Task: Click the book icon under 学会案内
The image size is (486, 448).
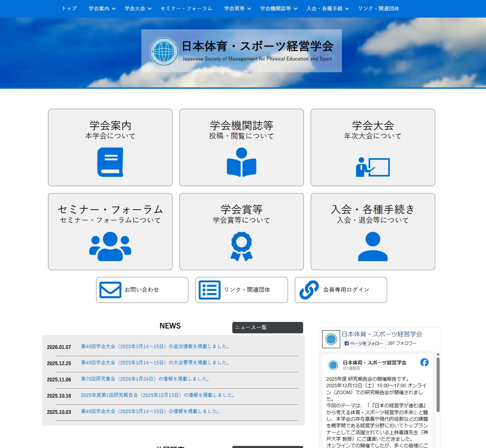Action: [x=110, y=162]
